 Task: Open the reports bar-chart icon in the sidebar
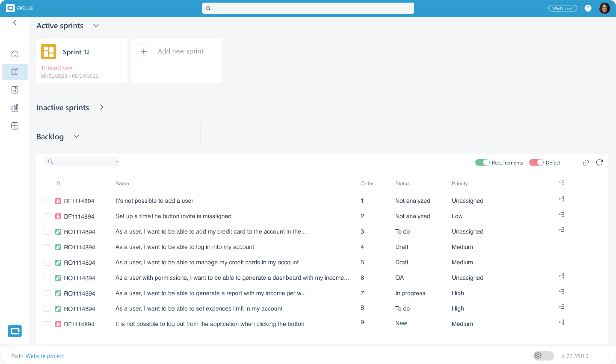point(15,108)
